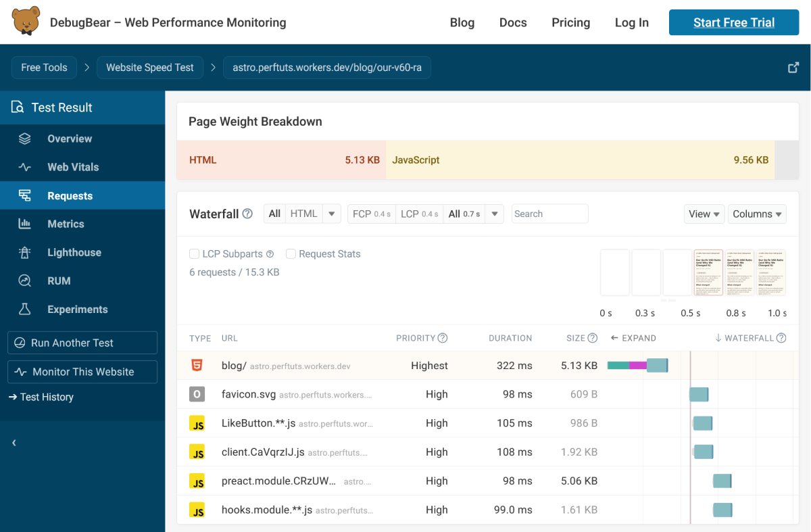Enable the Request Stats checkbox
The width and height of the screenshot is (811, 532).
coord(291,254)
